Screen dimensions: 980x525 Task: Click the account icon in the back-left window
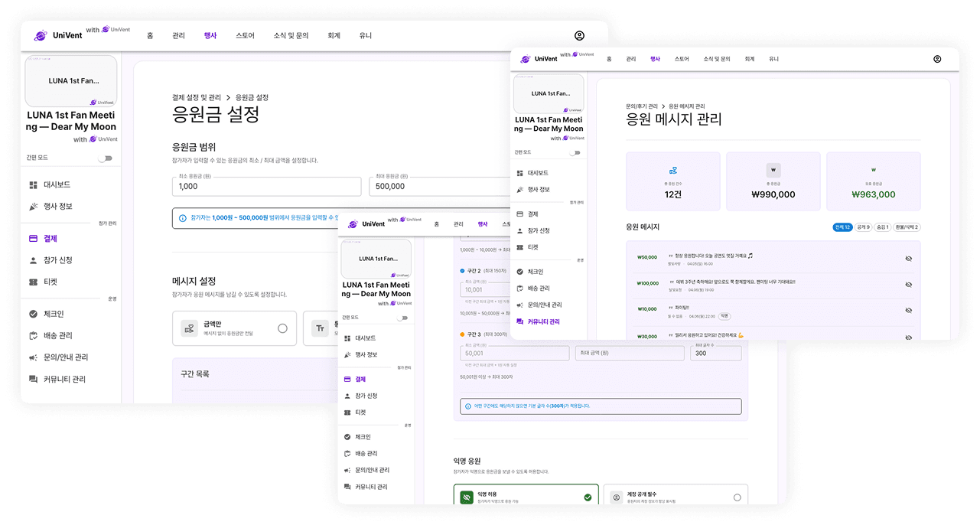tap(579, 36)
